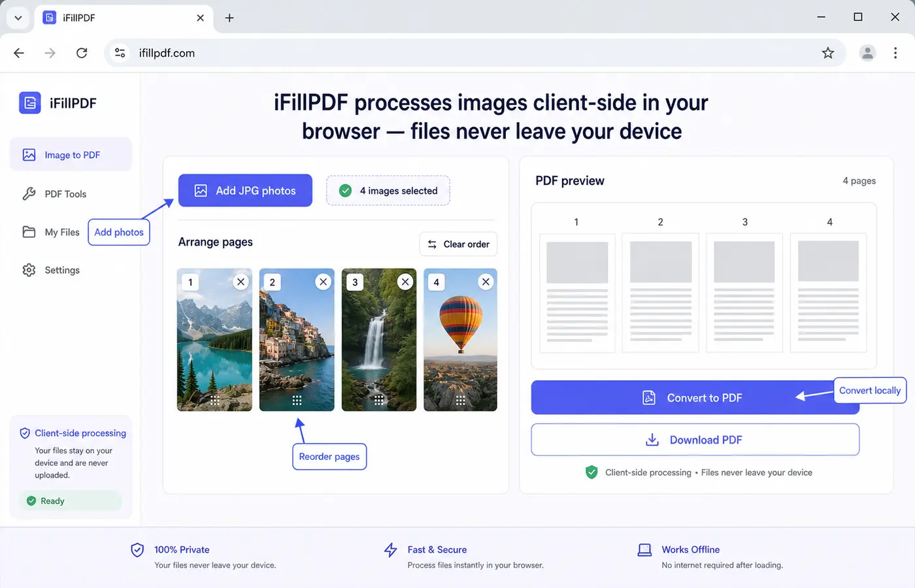
Task: Go to My Files
Action: (x=50, y=232)
